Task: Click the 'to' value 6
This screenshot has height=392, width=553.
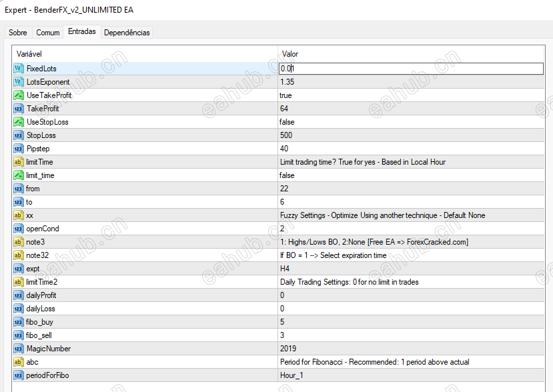Action: (x=282, y=202)
